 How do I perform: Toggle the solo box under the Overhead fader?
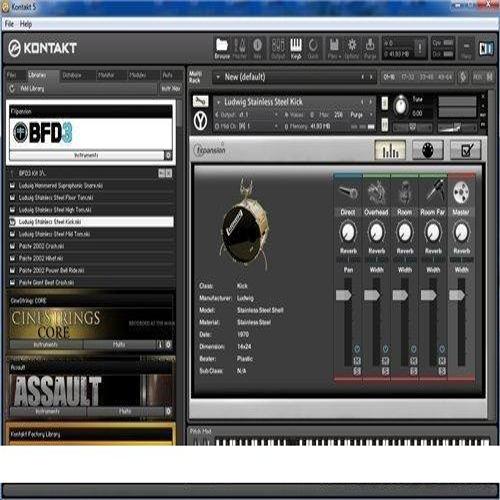[385, 371]
